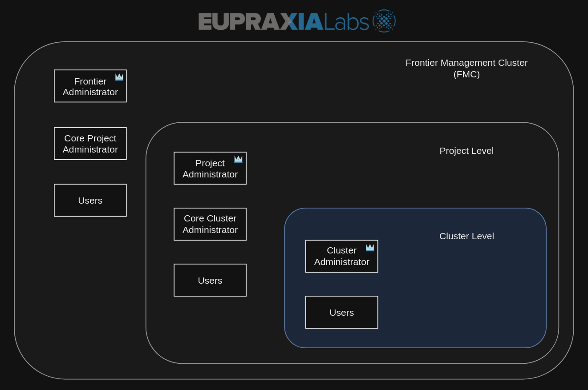Click the crown icon on Frontier Administrator

point(119,77)
